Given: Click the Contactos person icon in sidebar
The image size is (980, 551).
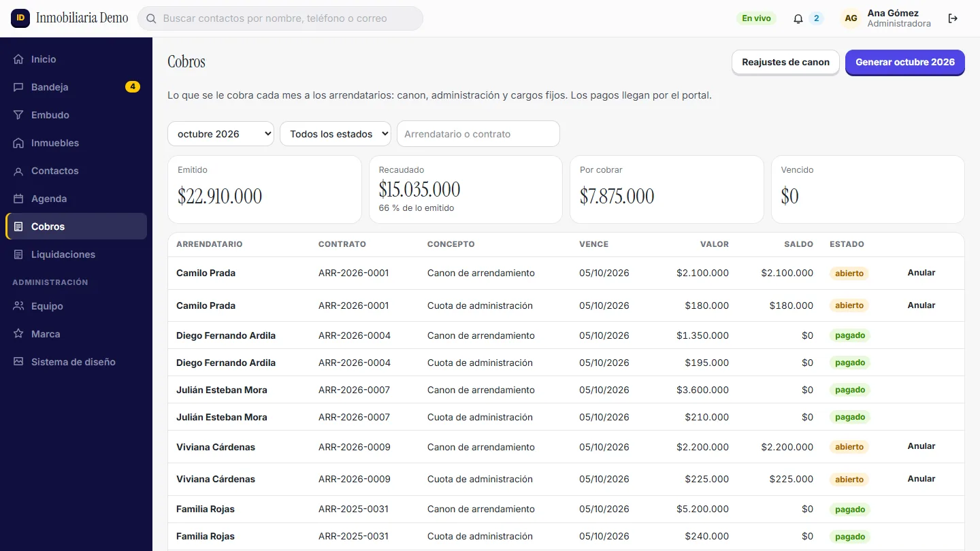Looking at the screenshot, I should (18, 171).
